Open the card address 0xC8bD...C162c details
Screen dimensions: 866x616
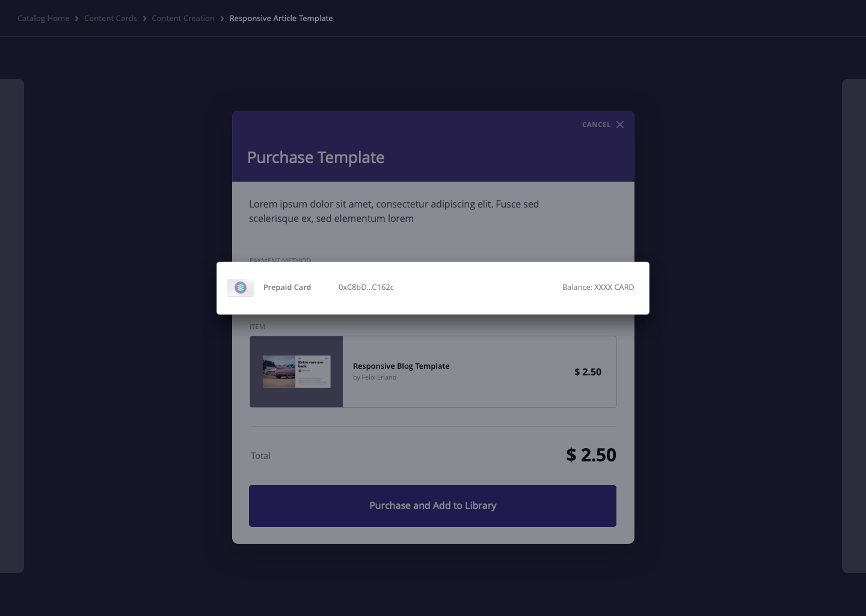coord(366,288)
